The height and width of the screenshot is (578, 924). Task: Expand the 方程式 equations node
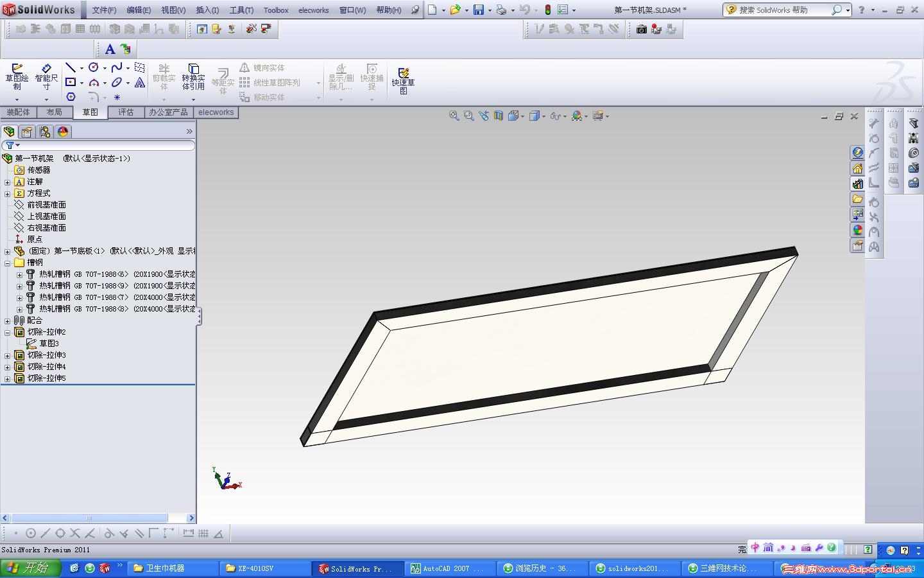click(8, 193)
